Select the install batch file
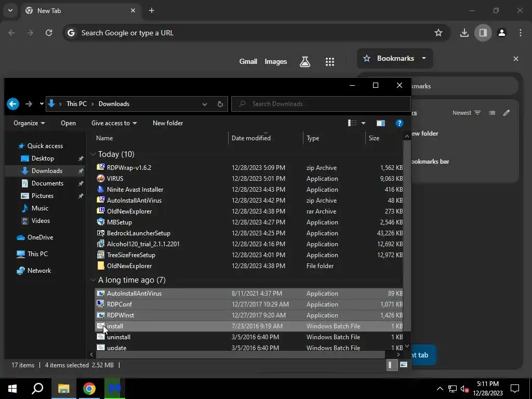The image size is (532, 399). (x=249, y=326)
